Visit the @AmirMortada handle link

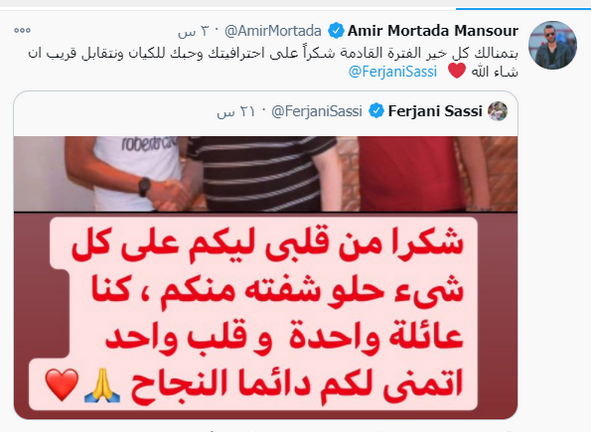point(273,31)
